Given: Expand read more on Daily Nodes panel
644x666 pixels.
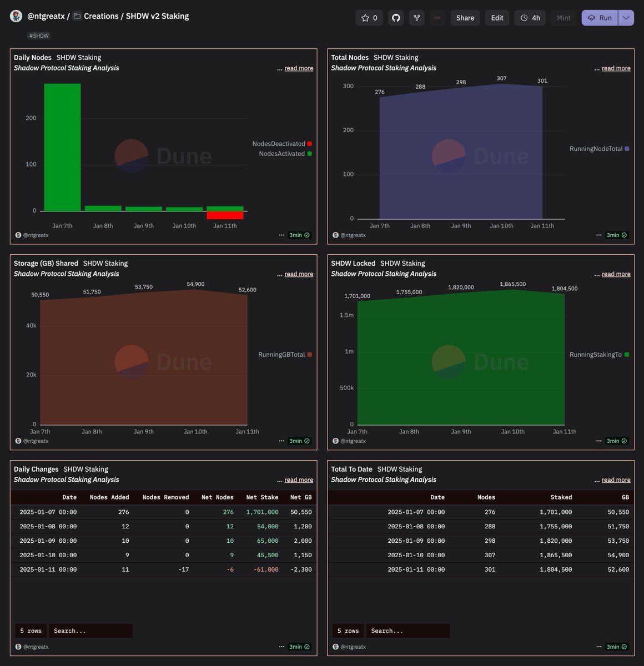Looking at the screenshot, I should point(299,68).
